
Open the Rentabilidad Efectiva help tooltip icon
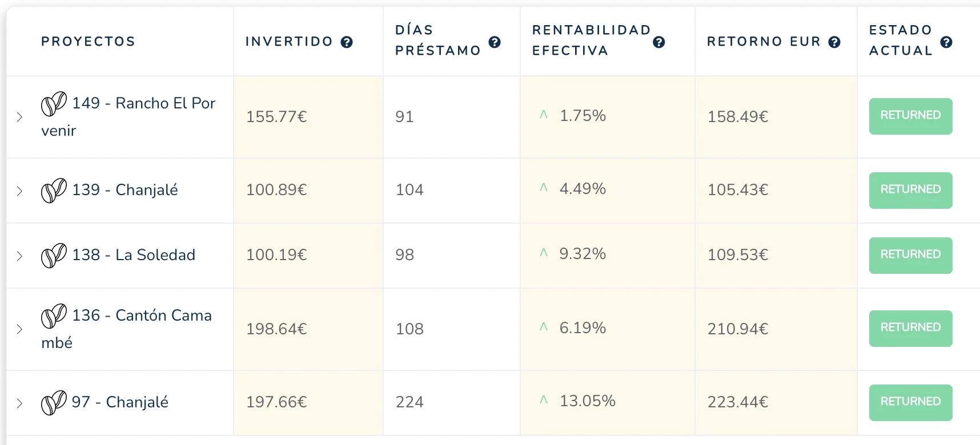(x=659, y=42)
